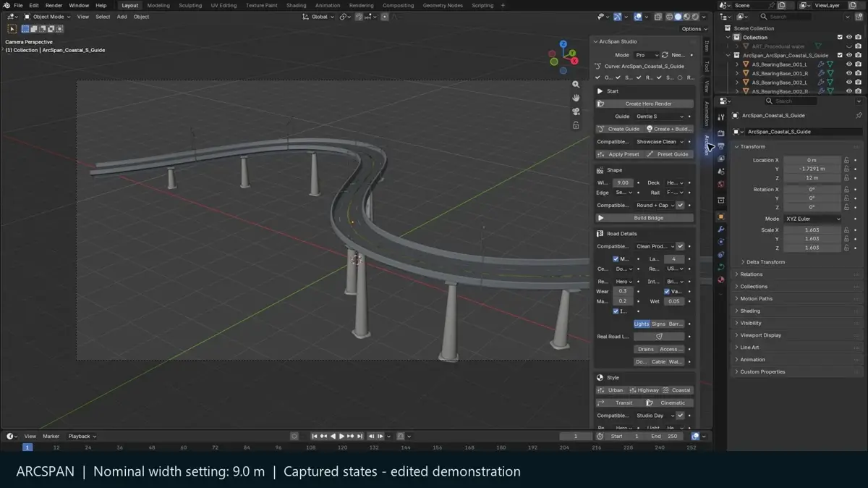
Task: Toggle render camera icon of AS_BearingBase_002_L
Action: coord(858,83)
